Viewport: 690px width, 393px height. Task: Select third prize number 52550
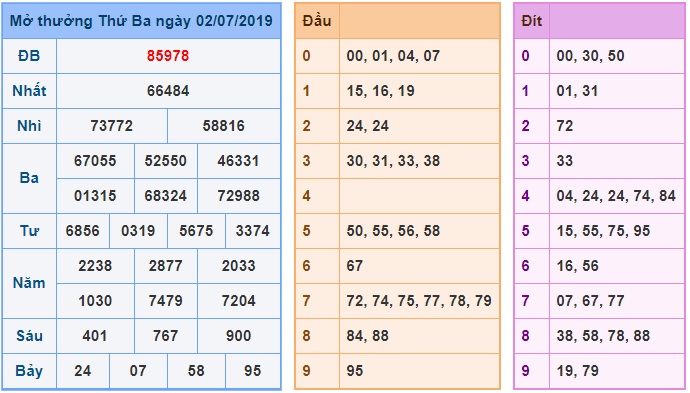click(x=165, y=161)
